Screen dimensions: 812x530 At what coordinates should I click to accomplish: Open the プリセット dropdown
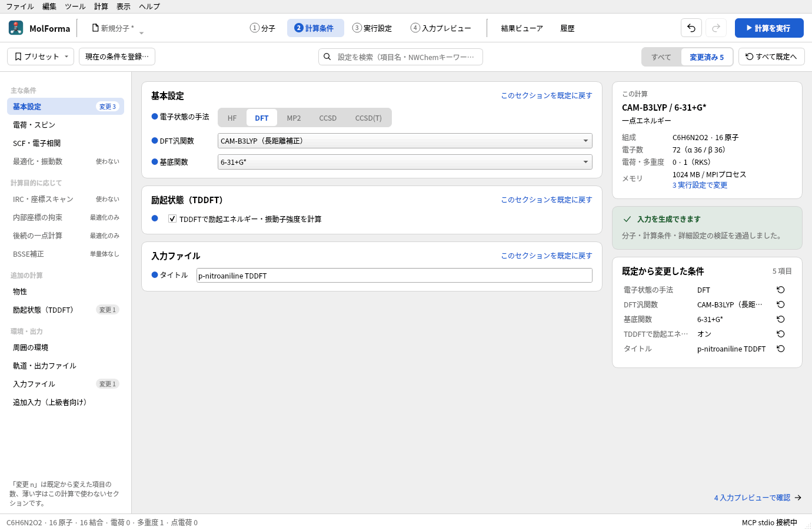[41, 57]
